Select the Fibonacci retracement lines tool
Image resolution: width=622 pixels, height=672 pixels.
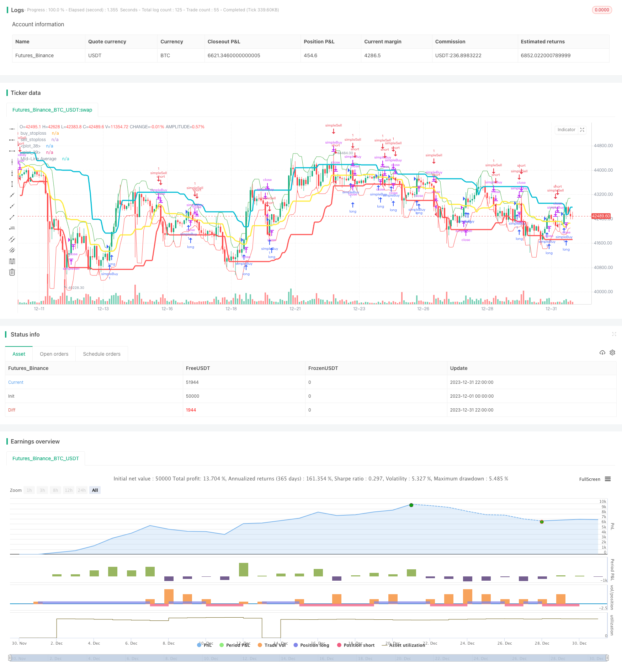click(12, 262)
